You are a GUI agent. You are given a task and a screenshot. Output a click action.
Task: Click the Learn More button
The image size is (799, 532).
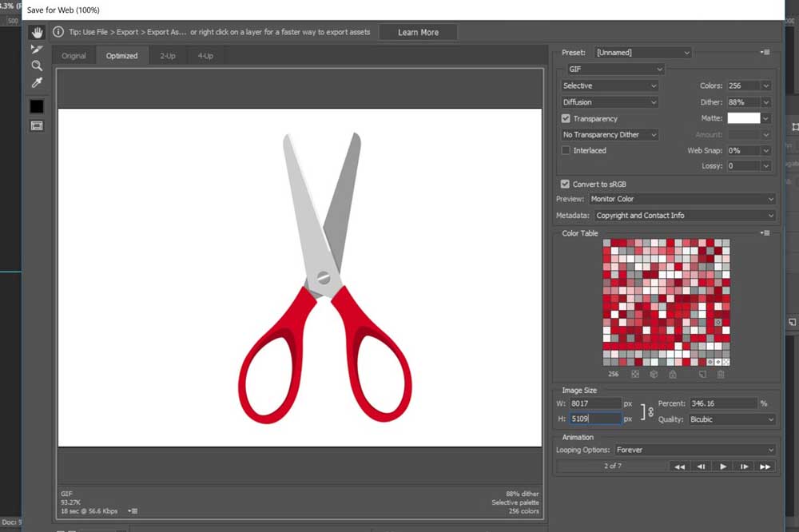(x=419, y=33)
